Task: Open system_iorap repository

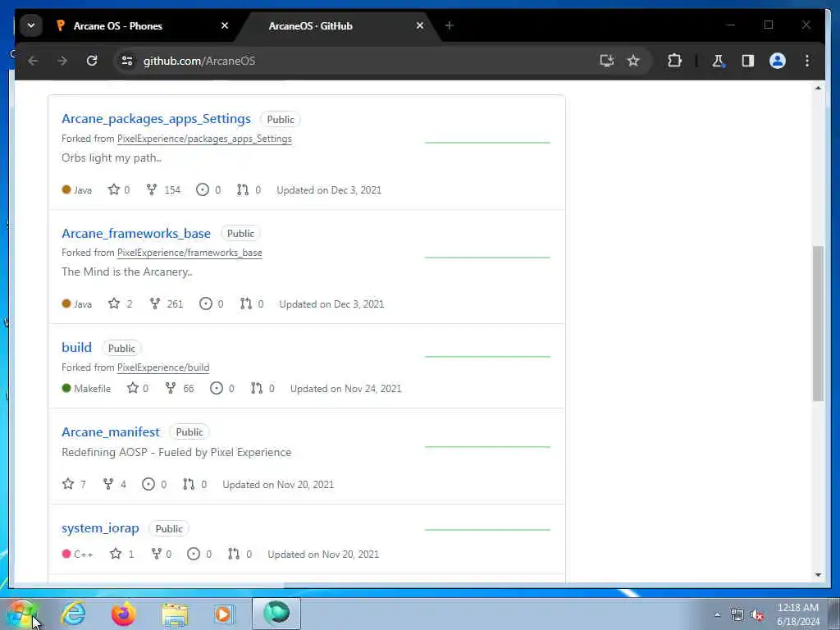Action: [100, 528]
